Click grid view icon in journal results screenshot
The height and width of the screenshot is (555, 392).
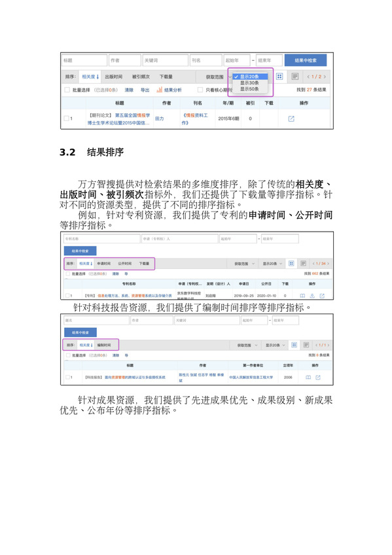pyautogui.click(x=279, y=77)
